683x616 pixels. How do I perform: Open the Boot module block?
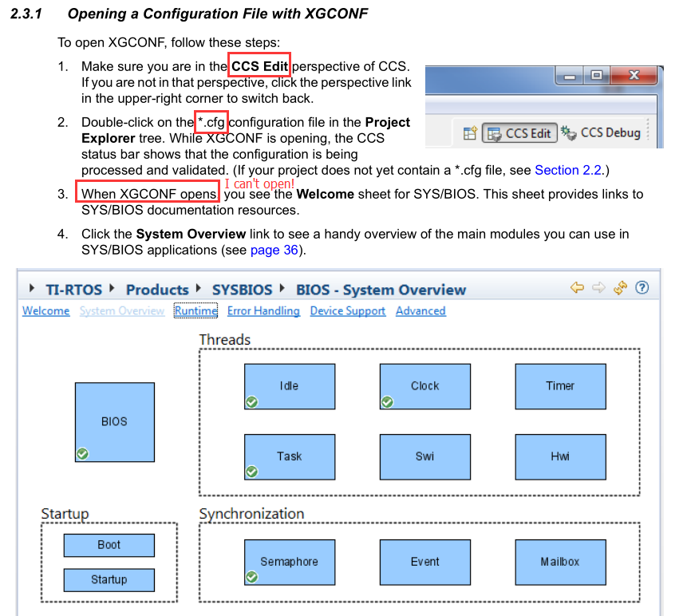109,546
